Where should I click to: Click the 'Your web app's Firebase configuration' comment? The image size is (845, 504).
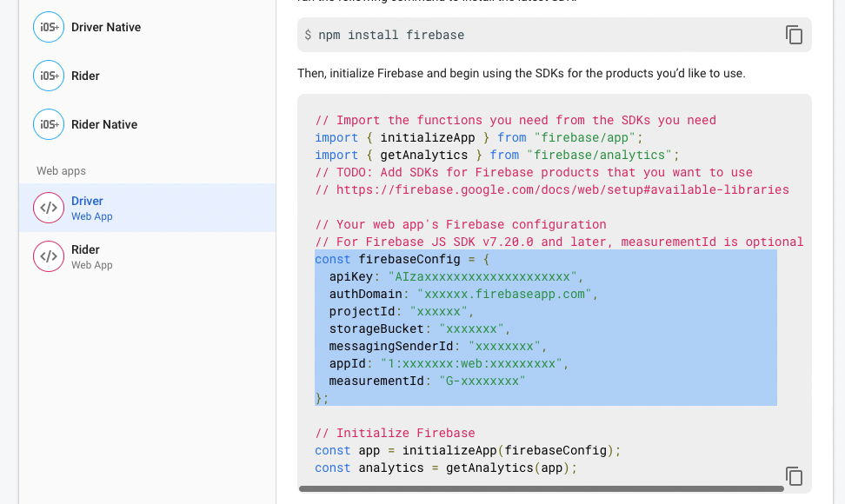461,224
